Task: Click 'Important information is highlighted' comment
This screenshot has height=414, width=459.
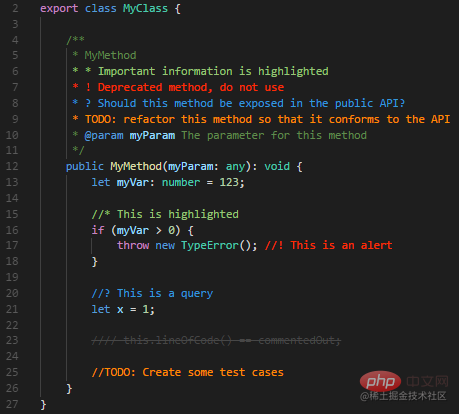Action: click(213, 71)
